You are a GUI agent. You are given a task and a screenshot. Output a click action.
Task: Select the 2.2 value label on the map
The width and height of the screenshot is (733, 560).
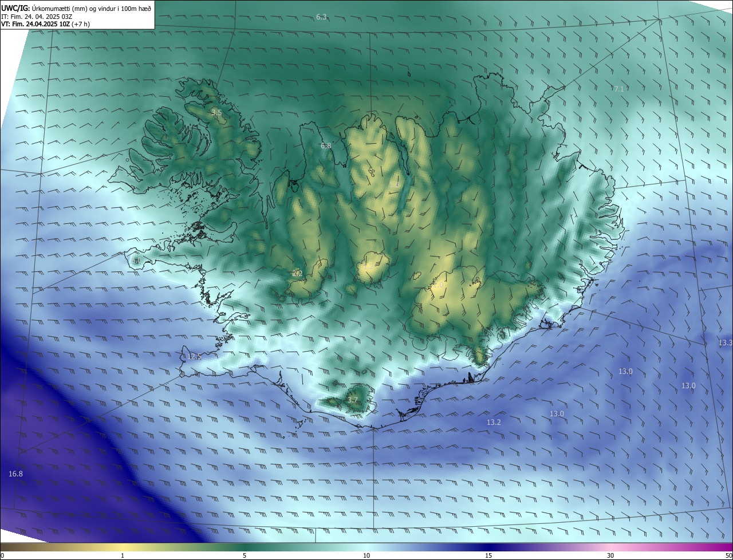tap(297, 273)
